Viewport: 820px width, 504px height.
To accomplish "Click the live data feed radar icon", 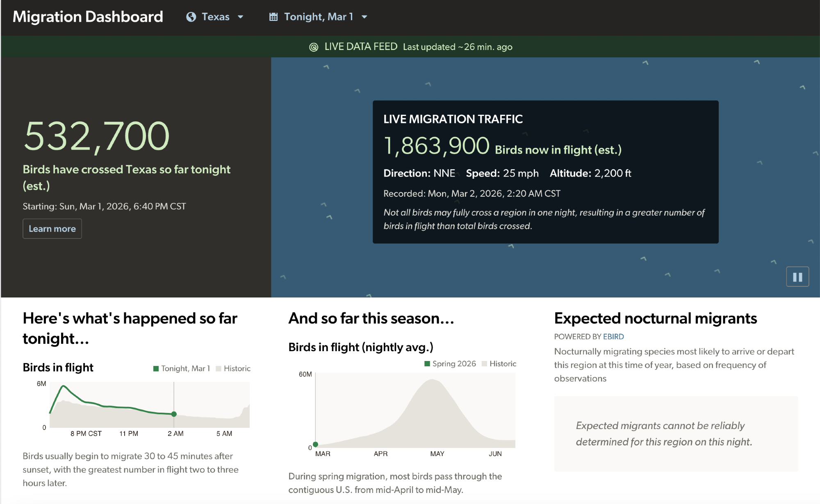I will click(x=314, y=47).
